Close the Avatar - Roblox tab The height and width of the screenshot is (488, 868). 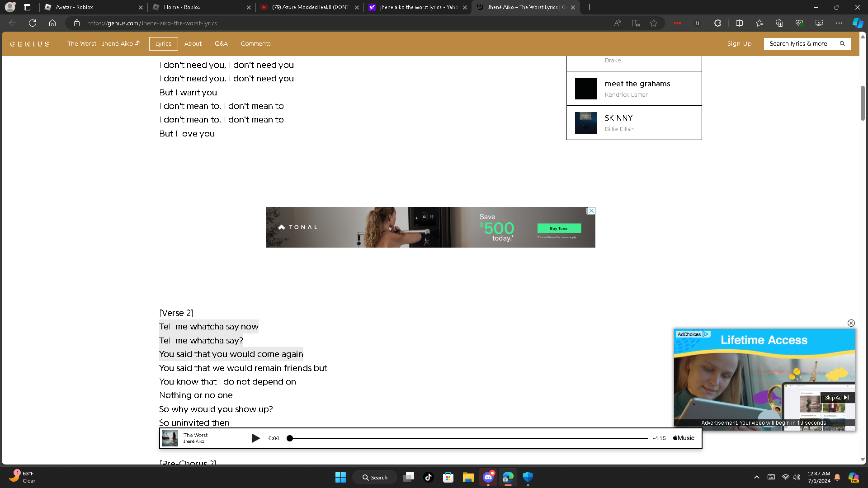(141, 7)
